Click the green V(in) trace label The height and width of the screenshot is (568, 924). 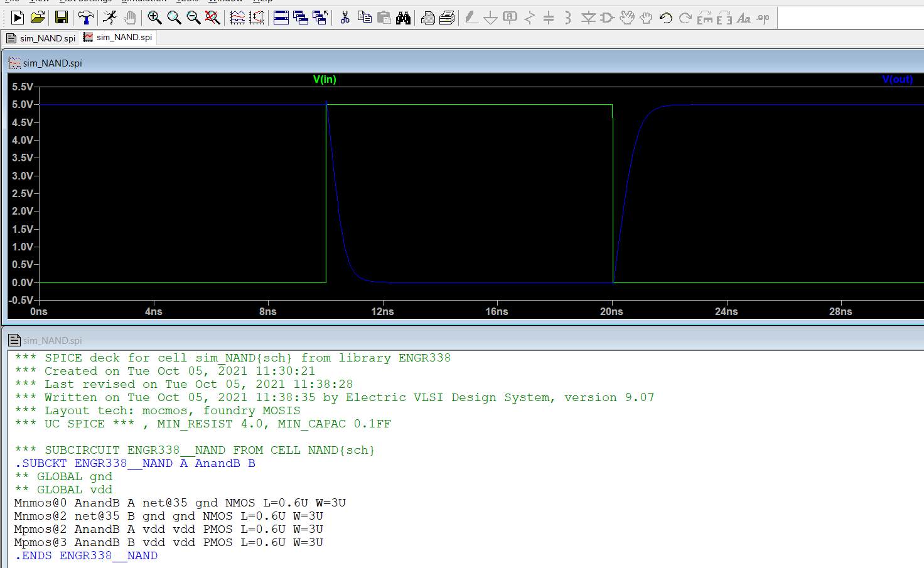click(325, 79)
